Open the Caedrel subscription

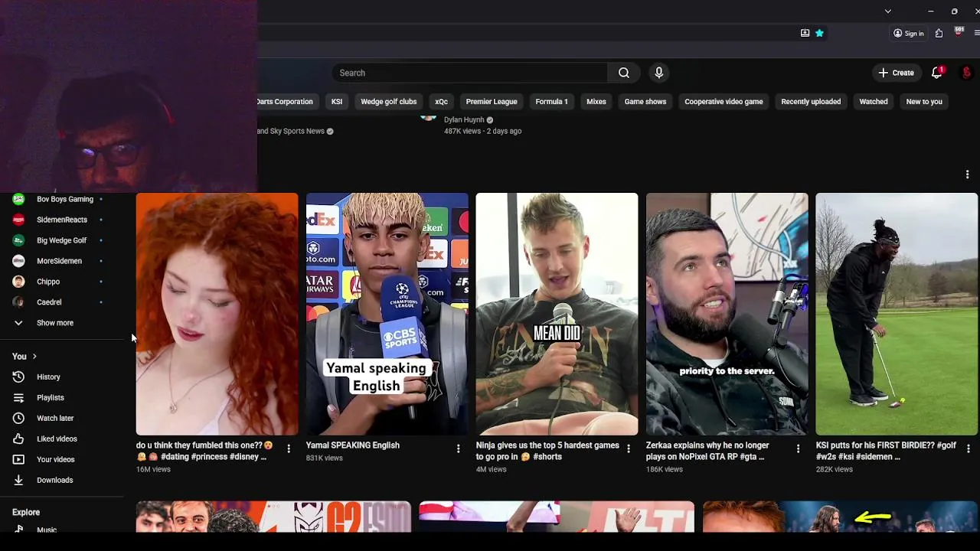[x=62, y=302]
